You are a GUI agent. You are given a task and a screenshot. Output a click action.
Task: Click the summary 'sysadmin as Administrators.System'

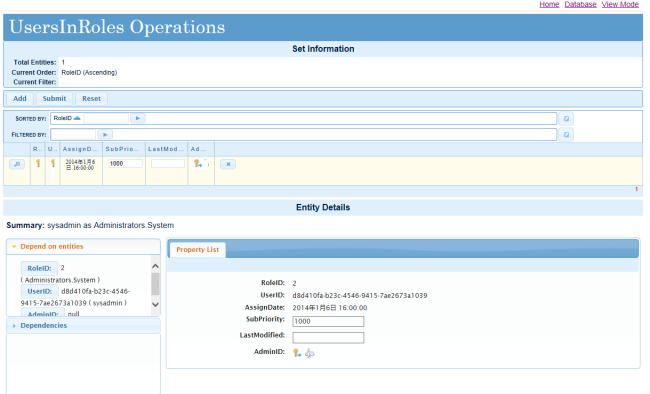pos(110,225)
